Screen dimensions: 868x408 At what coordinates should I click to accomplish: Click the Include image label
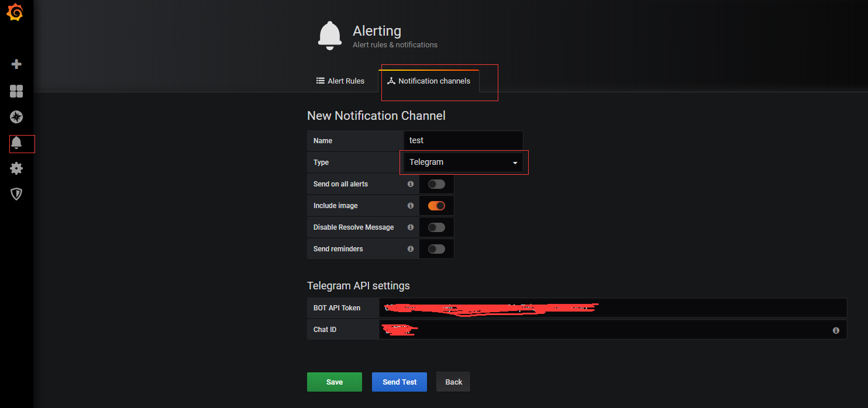point(336,206)
